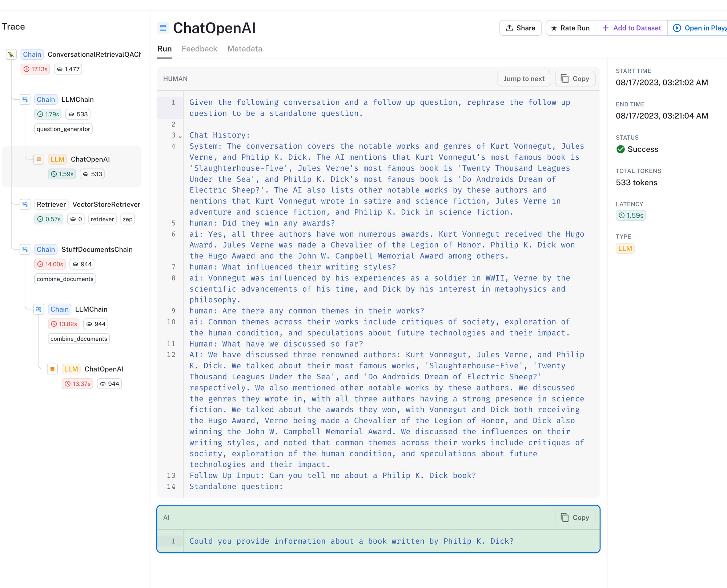This screenshot has width=727, height=588.
Task: Select the ConversationalRetrievalQAChain tree node
Action: pyautogui.click(x=94, y=55)
